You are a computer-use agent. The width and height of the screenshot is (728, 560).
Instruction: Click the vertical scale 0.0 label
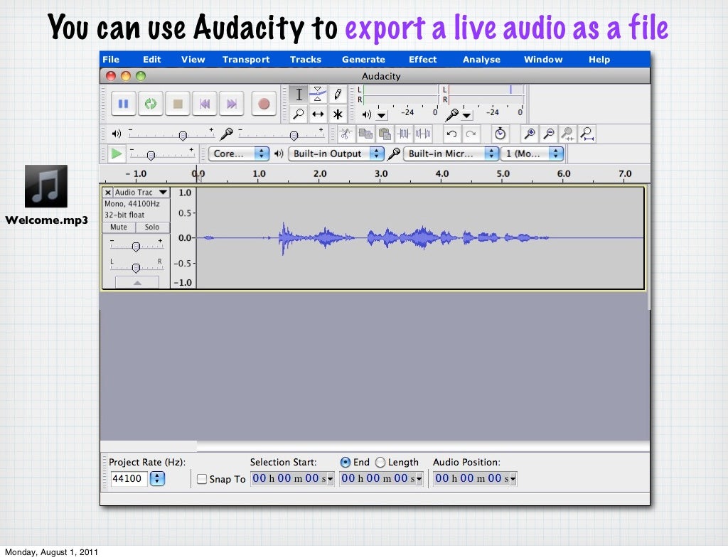click(x=185, y=238)
